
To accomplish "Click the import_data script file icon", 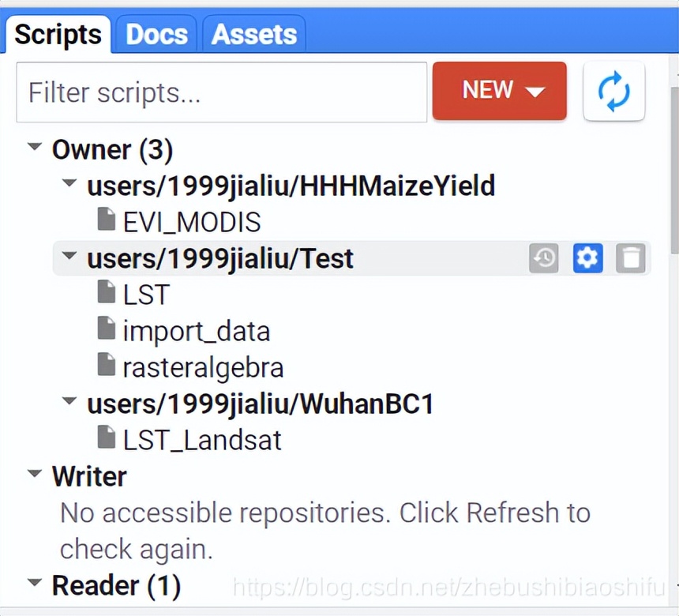I will (107, 329).
